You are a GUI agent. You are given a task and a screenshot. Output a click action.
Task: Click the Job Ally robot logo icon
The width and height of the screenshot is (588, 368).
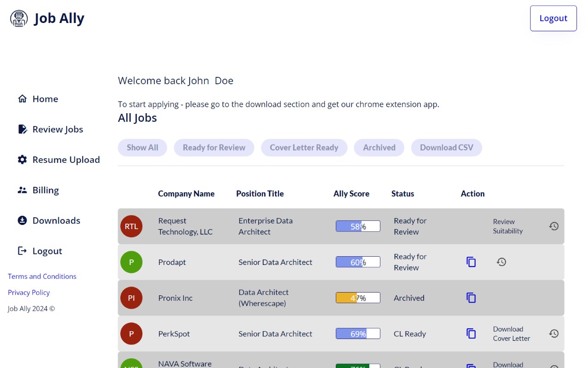pyautogui.click(x=19, y=18)
